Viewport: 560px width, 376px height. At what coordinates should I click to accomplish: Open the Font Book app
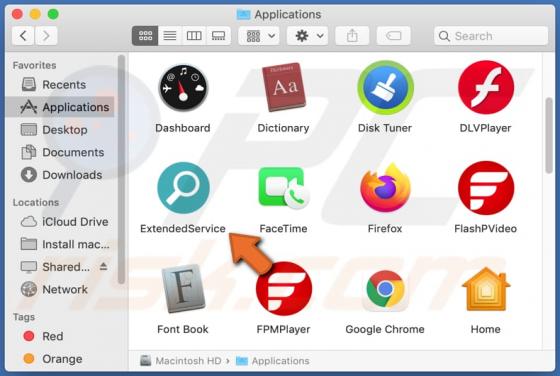[183, 289]
